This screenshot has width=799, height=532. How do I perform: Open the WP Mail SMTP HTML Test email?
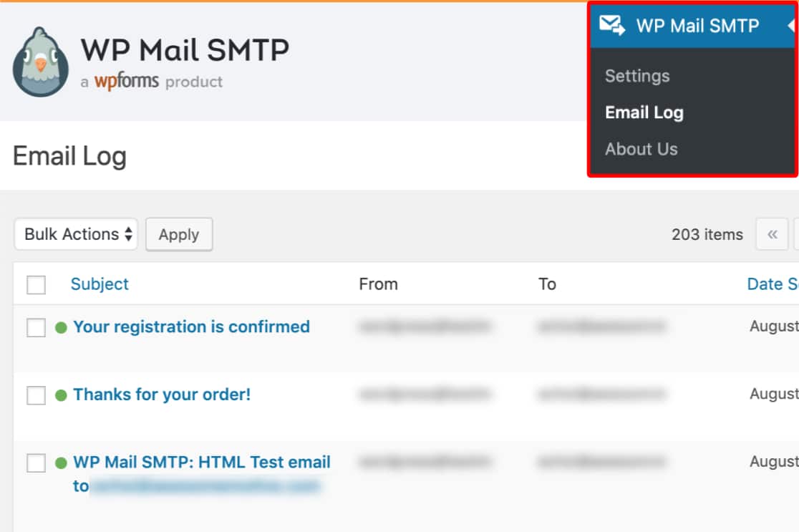click(x=201, y=462)
